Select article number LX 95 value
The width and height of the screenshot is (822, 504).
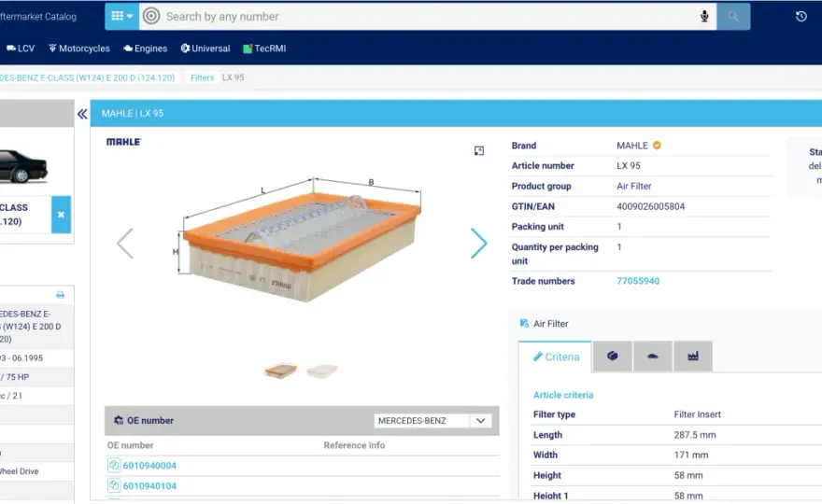point(628,165)
